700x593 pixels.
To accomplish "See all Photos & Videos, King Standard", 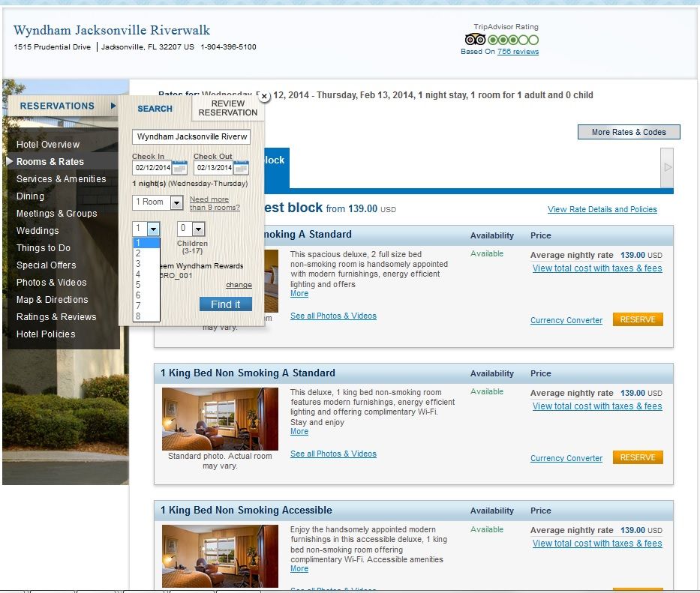I will pyautogui.click(x=333, y=454).
